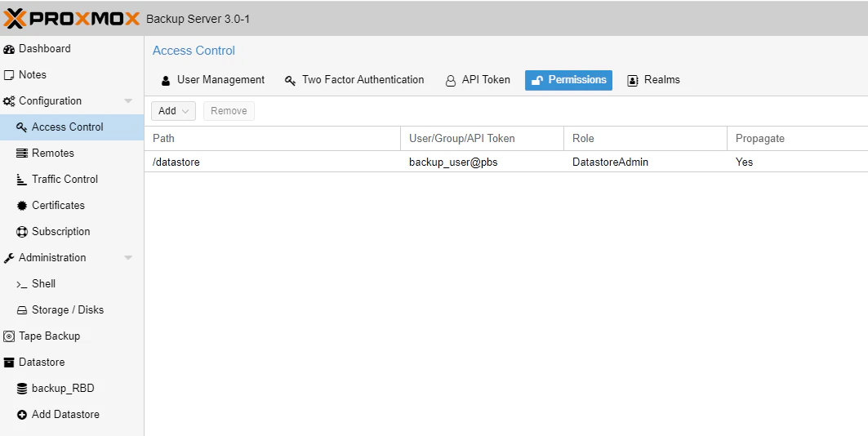Click the Notes sticky-note icon
Image resolution: width=868 pixels, height=436 pixels.
coord(9,75)
